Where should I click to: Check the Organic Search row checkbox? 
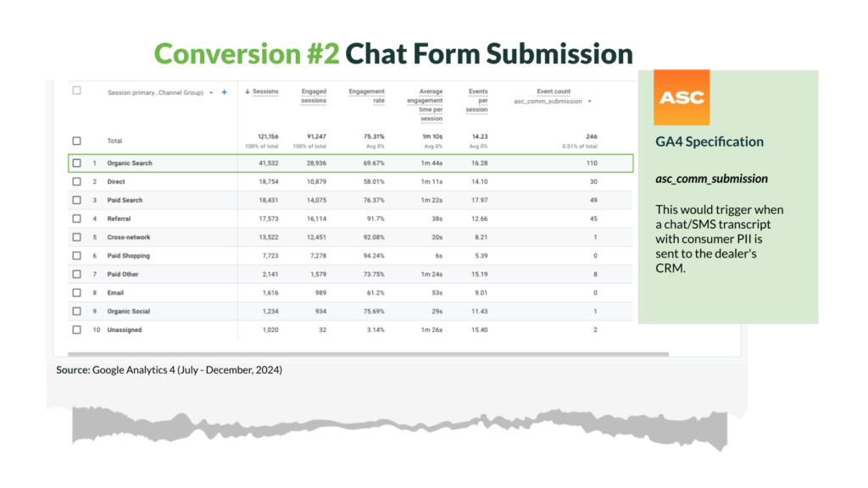[77, 163]
